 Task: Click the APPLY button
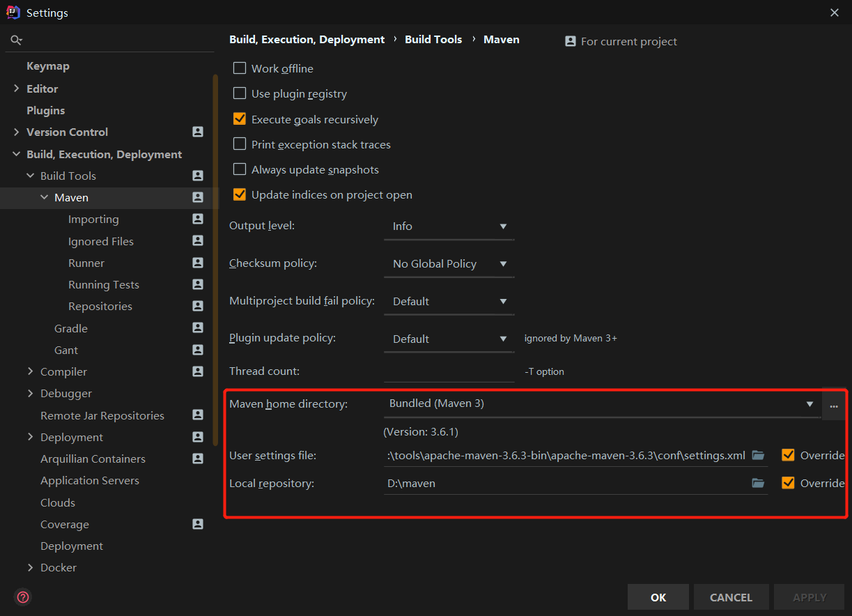click(x=810, y=597)
